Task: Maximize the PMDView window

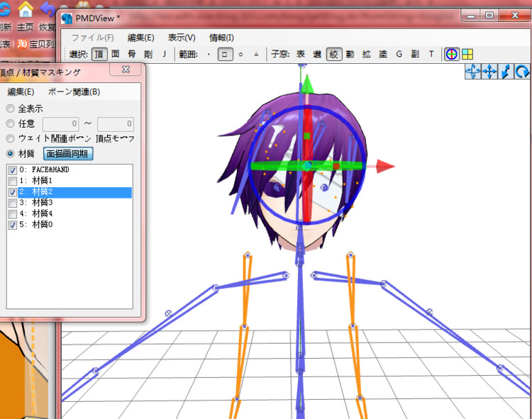Action: coord(489,16)
